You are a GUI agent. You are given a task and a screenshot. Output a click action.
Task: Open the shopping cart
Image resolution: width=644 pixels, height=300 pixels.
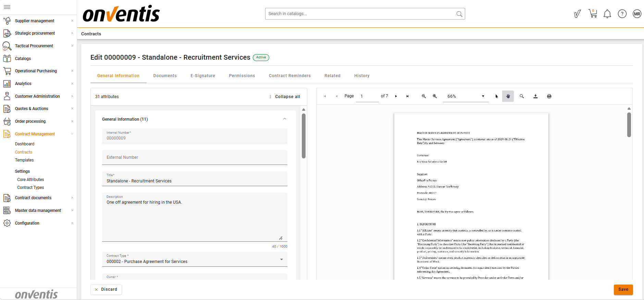point(593,14)
